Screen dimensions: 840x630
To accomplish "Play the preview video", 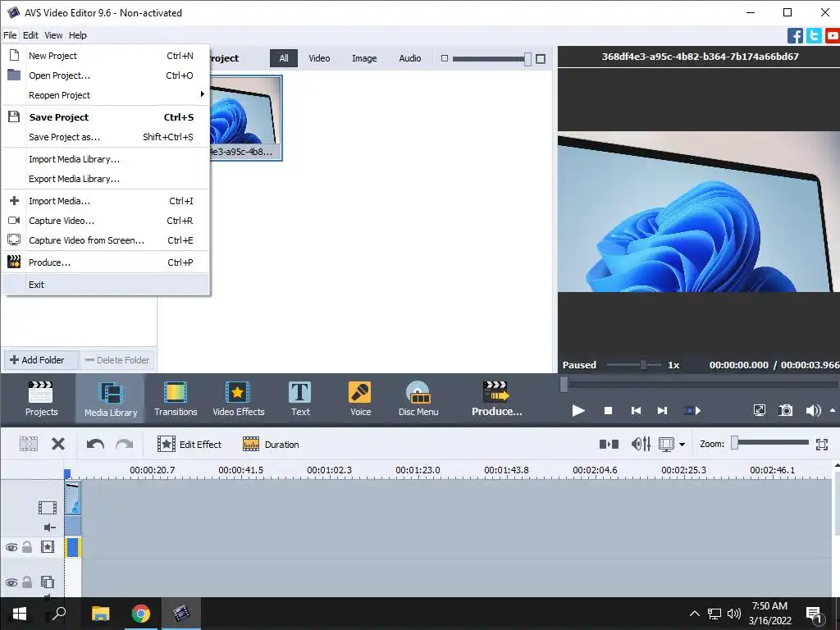I will [x=578, y=411].
